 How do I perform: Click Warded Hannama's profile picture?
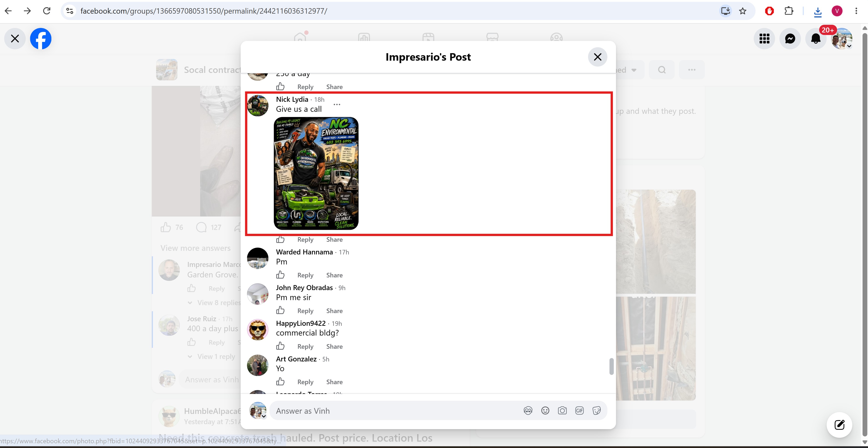pos(258,258)
